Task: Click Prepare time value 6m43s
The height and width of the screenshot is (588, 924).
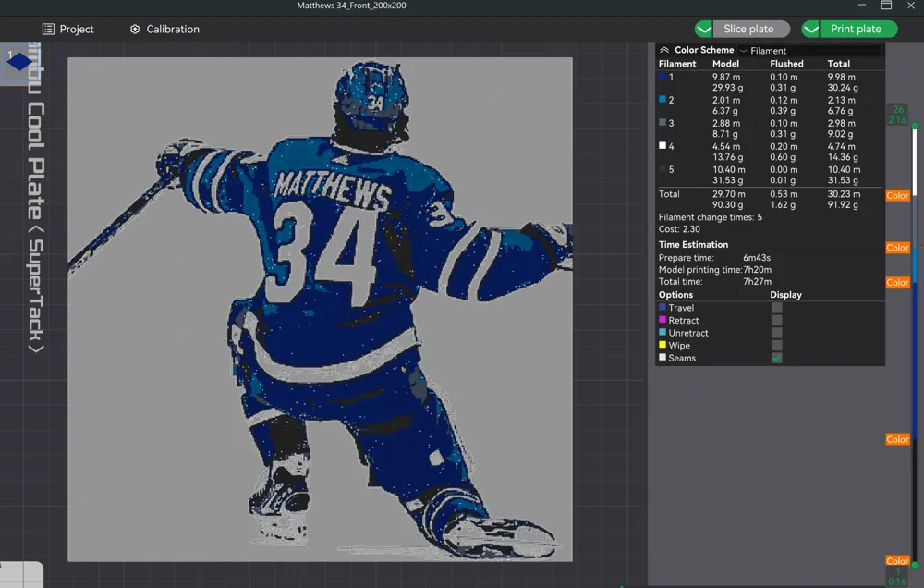Action: pos(757,258)
